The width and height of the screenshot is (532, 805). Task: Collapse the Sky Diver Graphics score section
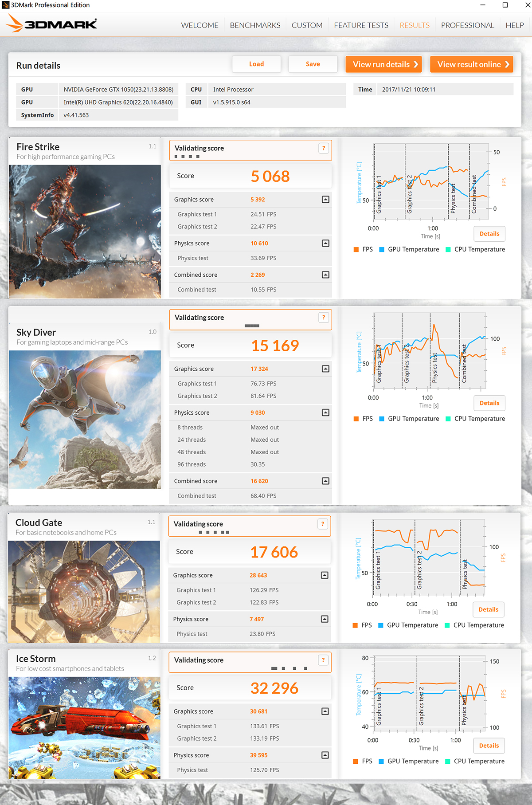click(x=325, y=369)
